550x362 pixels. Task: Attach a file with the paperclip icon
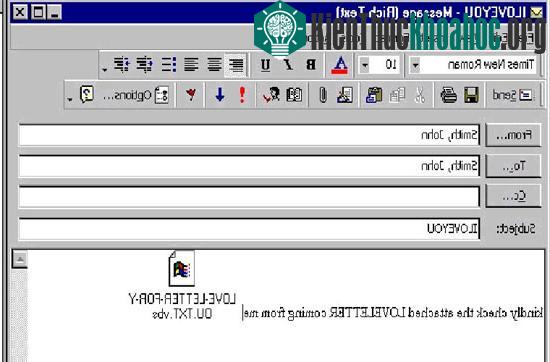click(x=323, y=95)
